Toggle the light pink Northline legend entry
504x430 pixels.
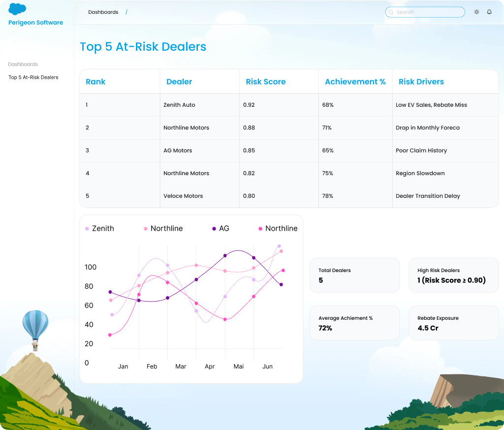(x=163, y=228)
